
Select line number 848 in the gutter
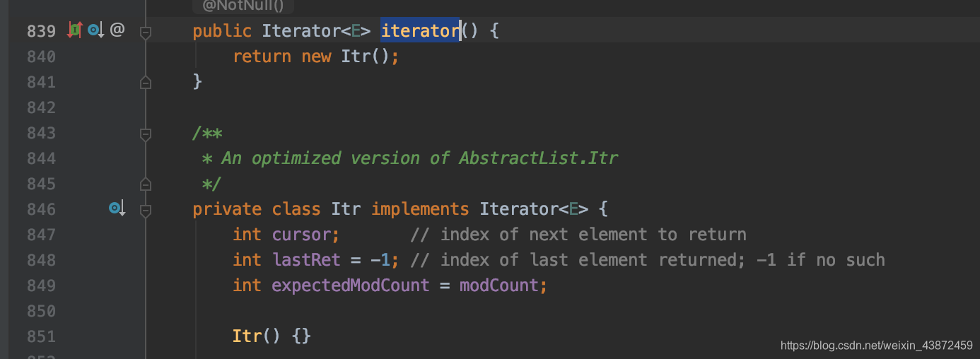click(x=41, y=260)
